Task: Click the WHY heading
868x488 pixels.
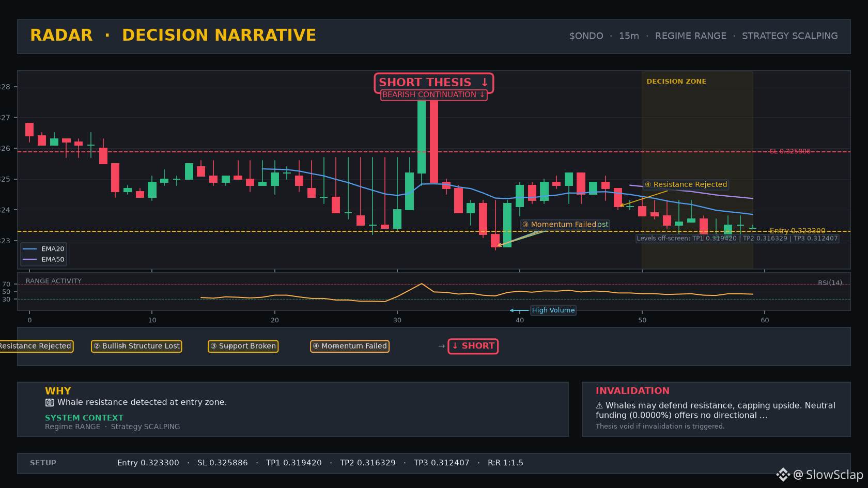Action: (58, 391)
